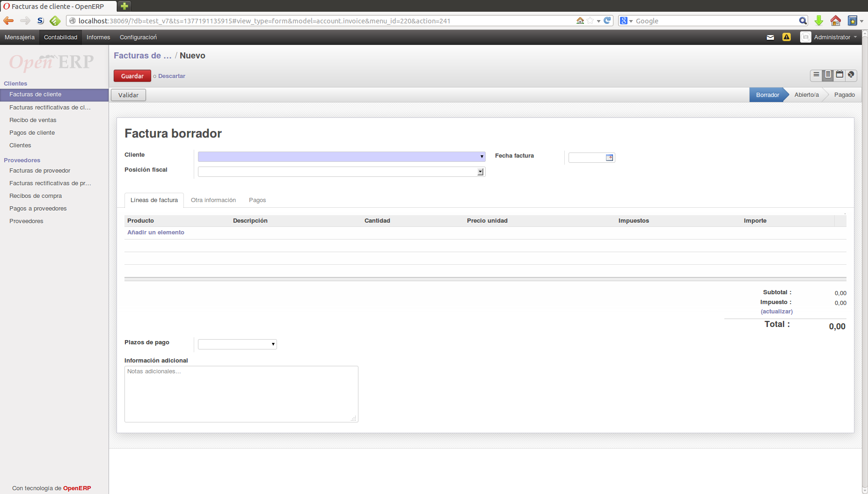The width and height of the screenshot is (868, 494).
Task: Switch to calendar view icon
Action: tap(839, 75)
